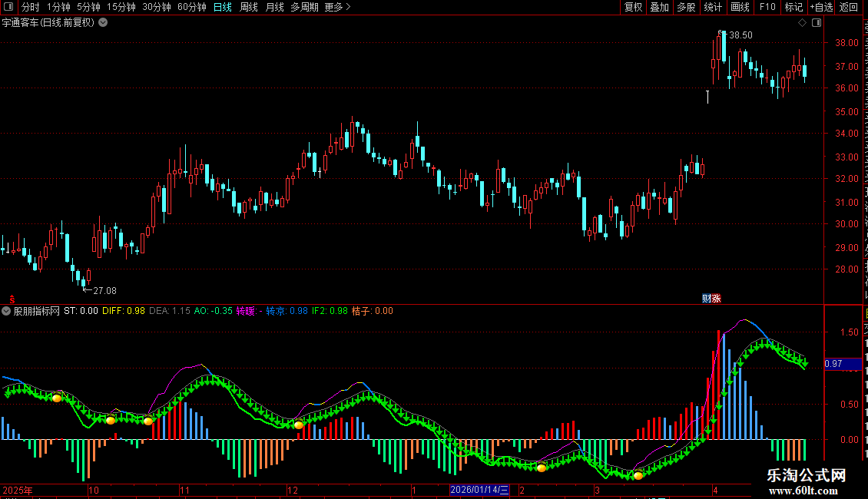Select the 30分钟 period tab
The image size is (868, 499).
click(157, 7)
